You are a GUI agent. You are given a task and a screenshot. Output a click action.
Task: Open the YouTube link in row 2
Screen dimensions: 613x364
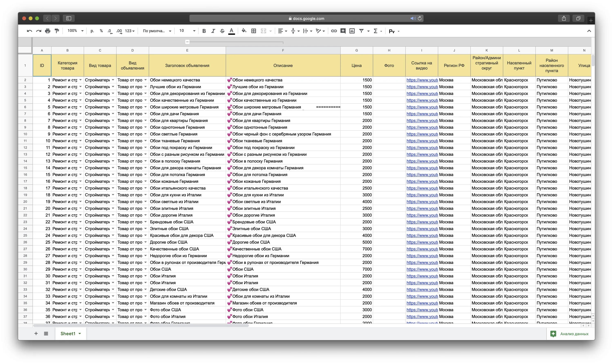[x=422, y=80]
